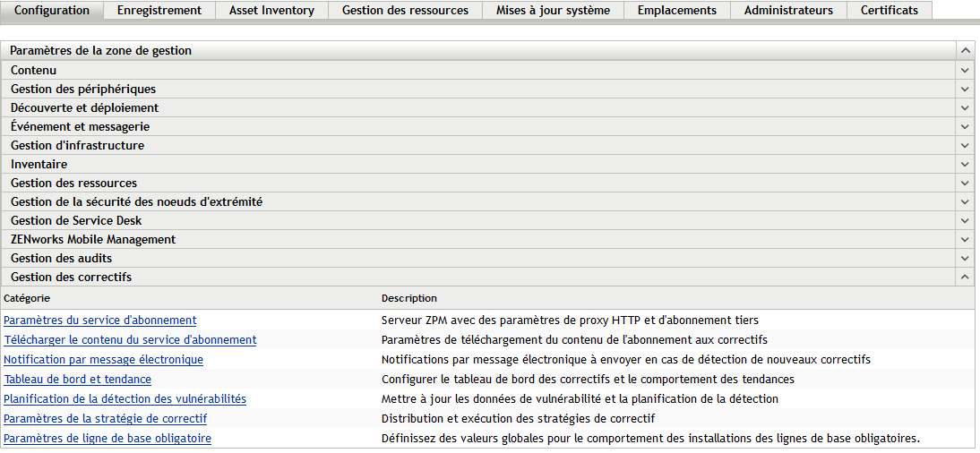Expand the Gestion des périphériques section chevron

click(x=965, y=89)
